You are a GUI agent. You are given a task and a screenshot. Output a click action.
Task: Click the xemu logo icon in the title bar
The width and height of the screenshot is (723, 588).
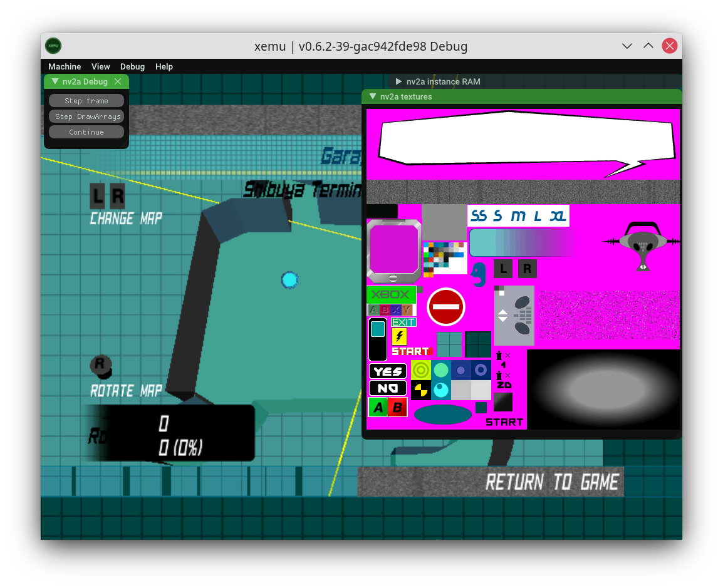point(53,46)
